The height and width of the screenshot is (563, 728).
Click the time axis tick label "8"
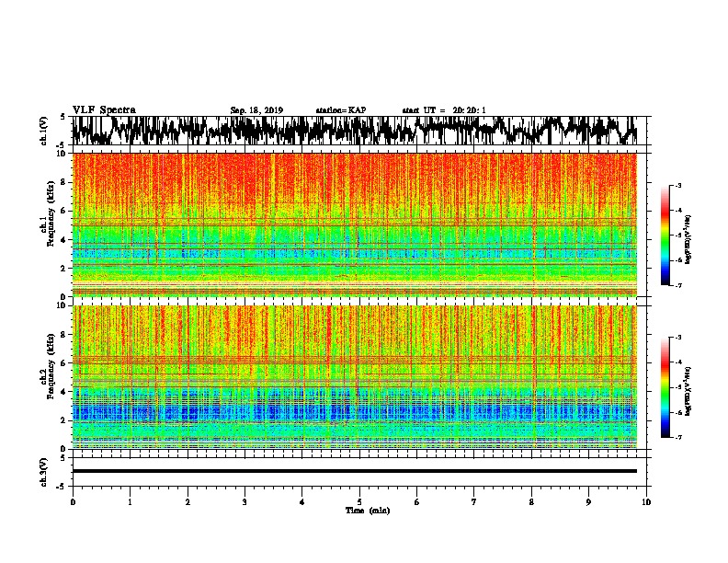[531, 502]
